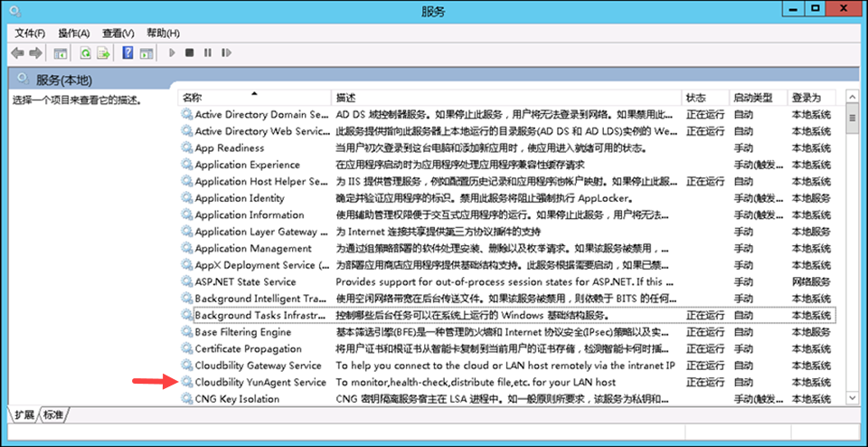Switch to the 扩展 tab

tap(24, 414)
